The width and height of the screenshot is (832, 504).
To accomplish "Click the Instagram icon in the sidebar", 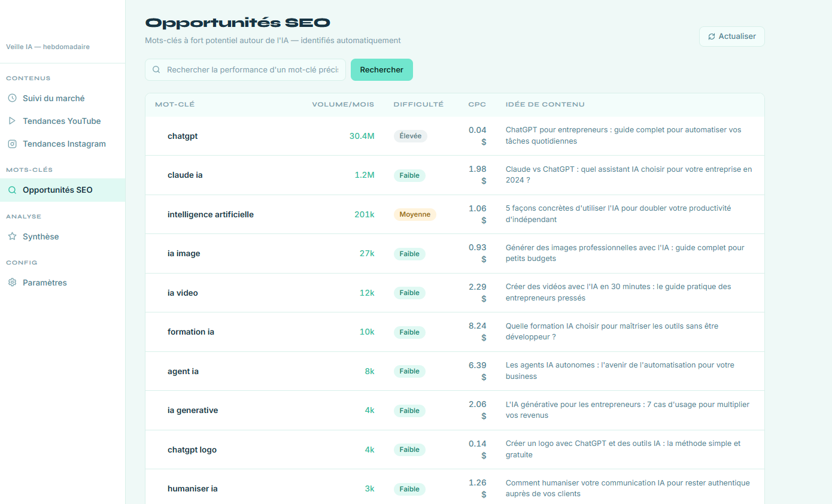I will pos(12,144).
